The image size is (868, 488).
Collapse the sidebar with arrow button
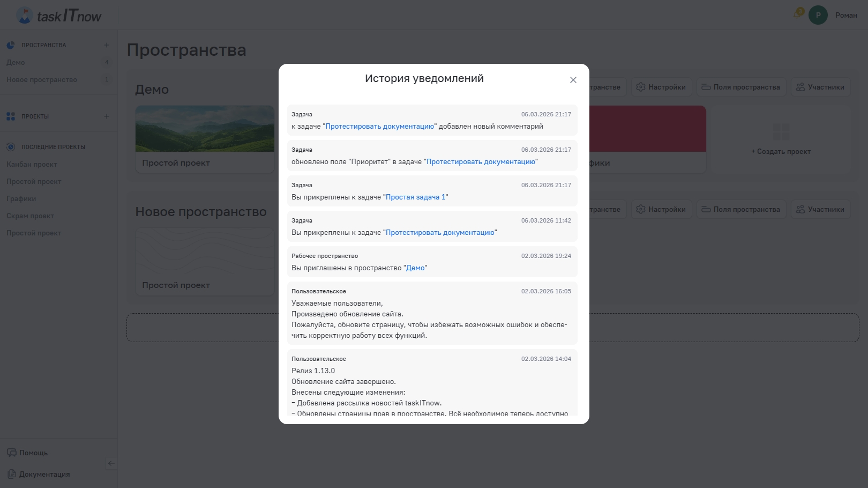[111, 463]
